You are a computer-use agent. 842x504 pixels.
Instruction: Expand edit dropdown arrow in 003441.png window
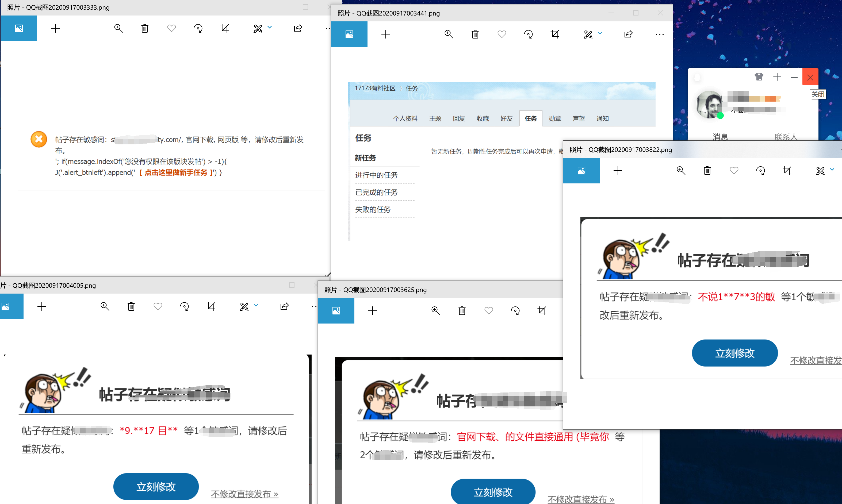pyautogui.click(x=600, y=33)
